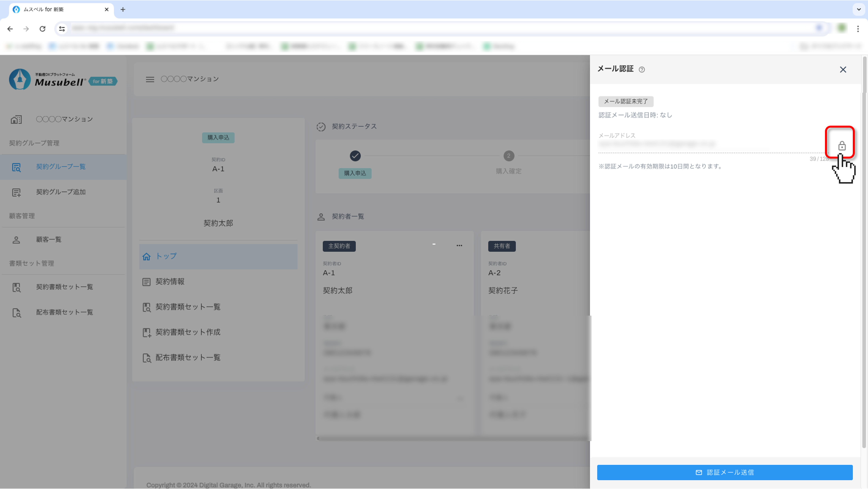Open the Chrome three-dot browser menu
868x489 pixels.
(x=858, y=29)
